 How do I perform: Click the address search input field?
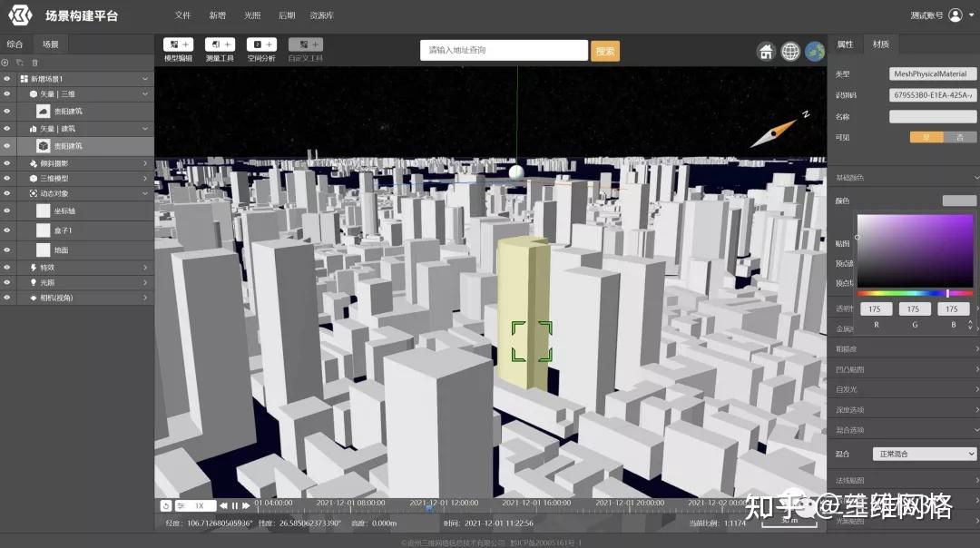[x=504, y=50]
